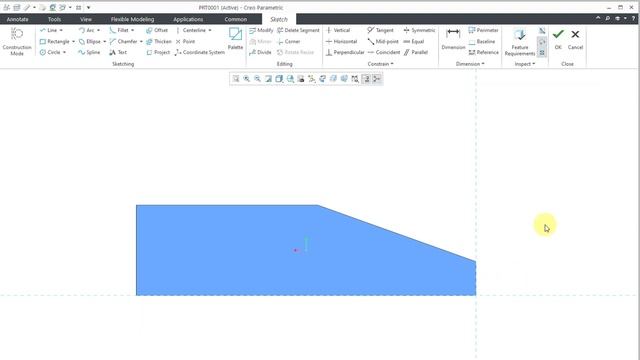The height and width of the screenshot is (360, 640).
Task: Select the Arc sketch tool
Action: click(87, 30)
